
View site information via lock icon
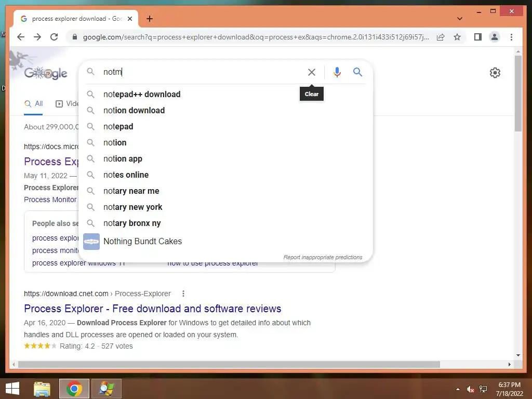(x=75, y=37)
